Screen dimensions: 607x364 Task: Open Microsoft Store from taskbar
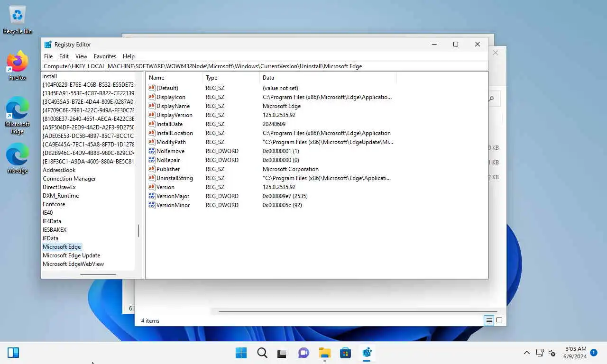(345, 353)
